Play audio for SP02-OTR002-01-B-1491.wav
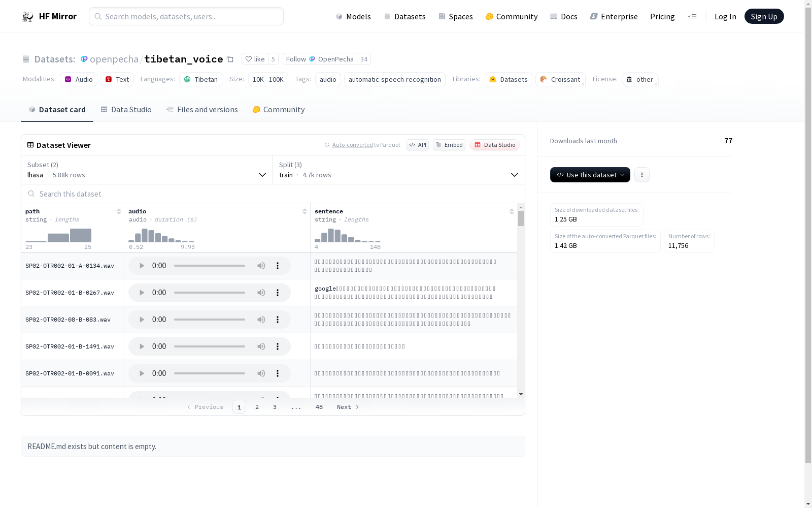This screenshot has height=508, width=812. (142, 346)
